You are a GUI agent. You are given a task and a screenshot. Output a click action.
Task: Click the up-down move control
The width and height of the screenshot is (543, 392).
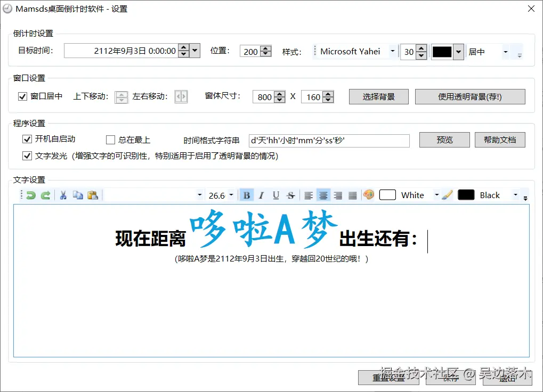(121, 97)
